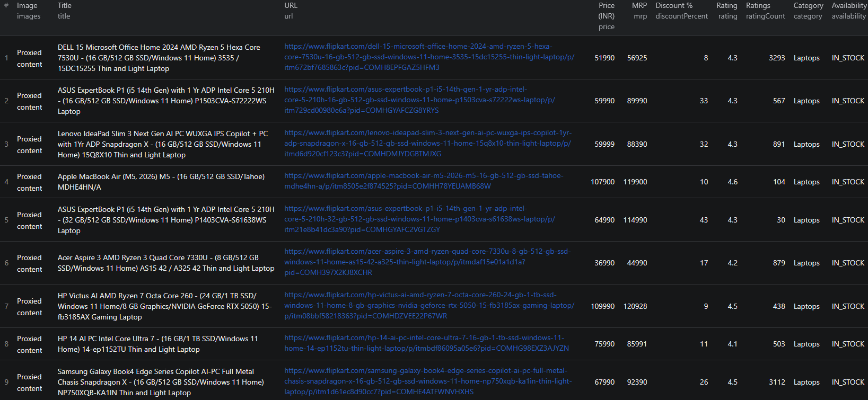Click rating count 3112
This screenshot has height=400, width=868.
[777, 382]
